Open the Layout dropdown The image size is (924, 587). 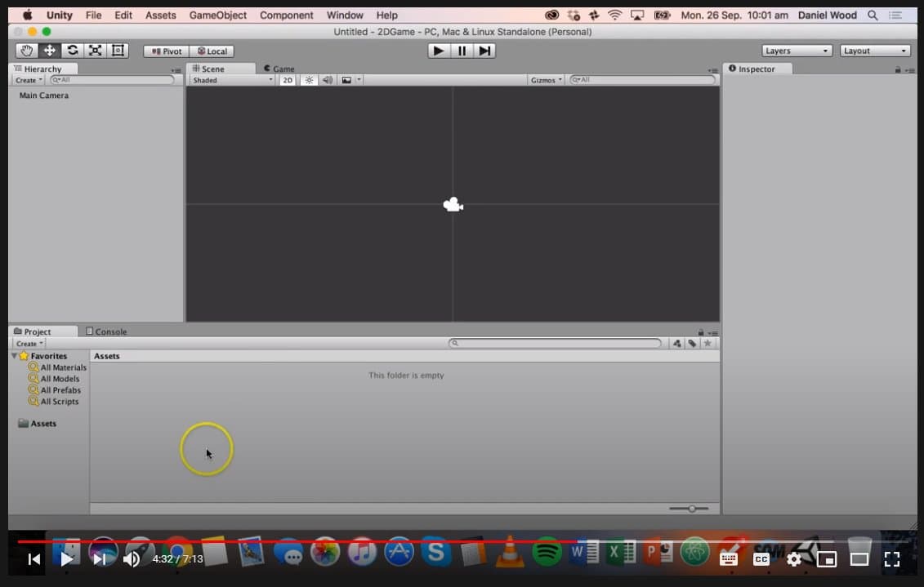[x=875, y=51]
